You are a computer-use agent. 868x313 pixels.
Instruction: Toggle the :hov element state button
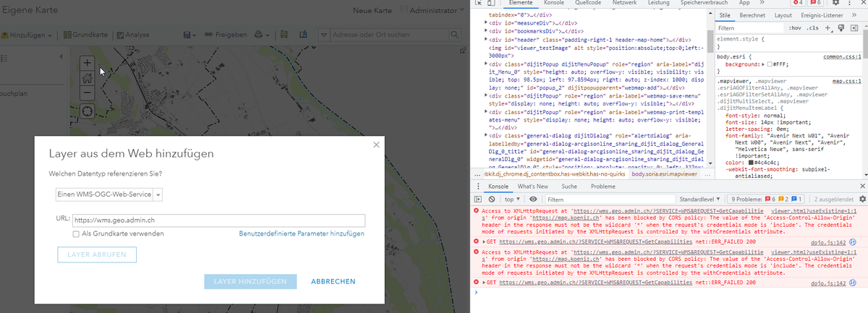point(795,27)
